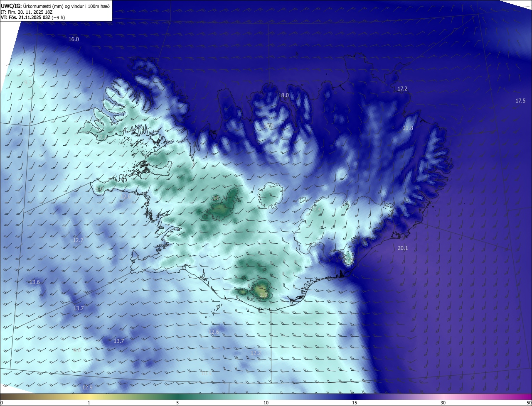Click the faint 9.6 value label
Screen dimensions: 532x406
click(77, 350)
